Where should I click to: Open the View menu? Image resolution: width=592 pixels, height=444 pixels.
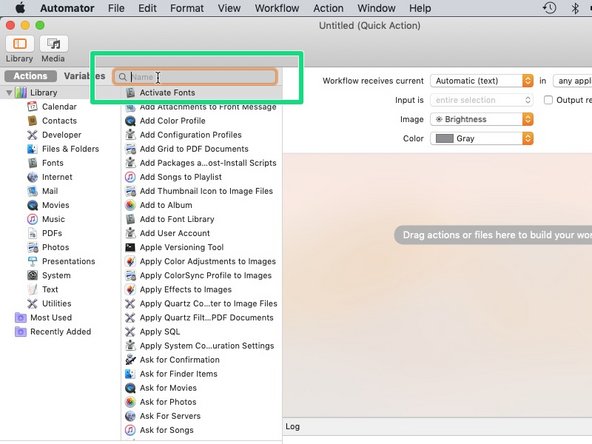click(229, 8)
